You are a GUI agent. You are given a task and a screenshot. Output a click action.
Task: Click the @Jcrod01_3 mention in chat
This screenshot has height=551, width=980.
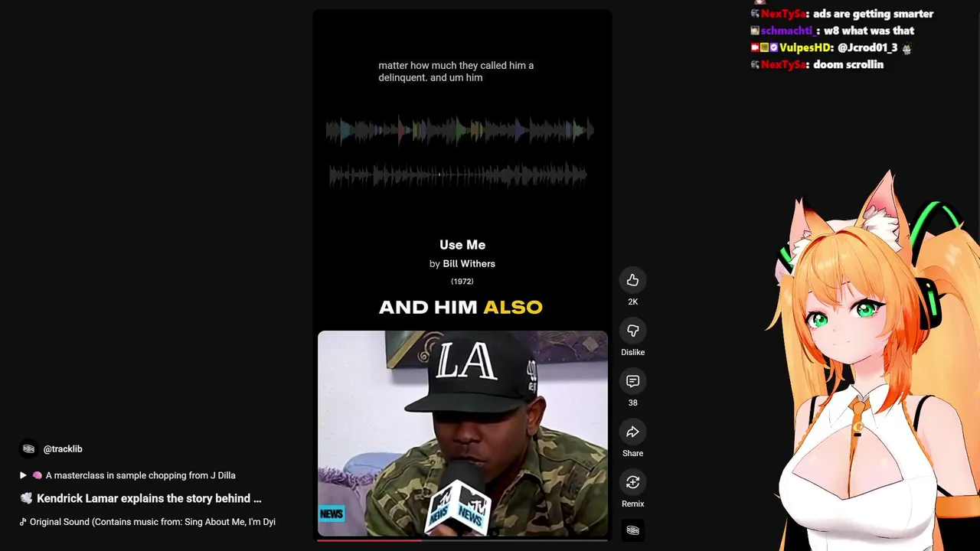tap(867, 47)
